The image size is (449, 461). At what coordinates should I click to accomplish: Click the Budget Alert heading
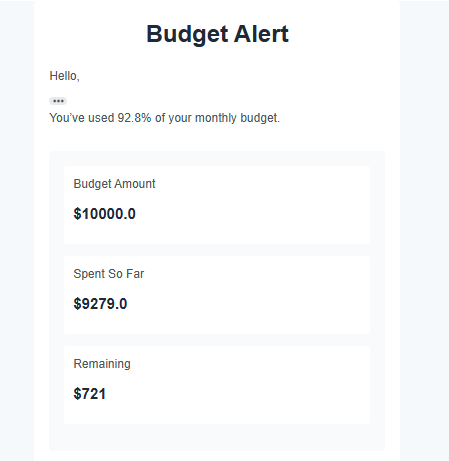pos(217,34)
